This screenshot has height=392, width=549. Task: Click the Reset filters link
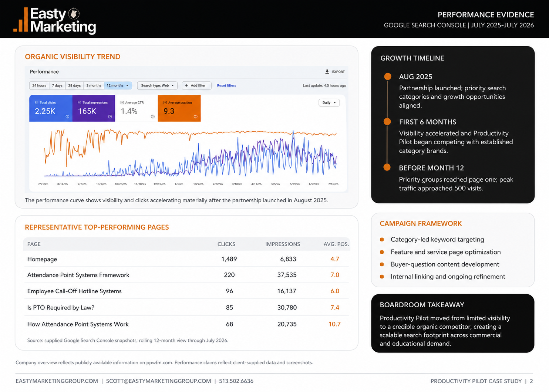pyautogui.click(x=226, y=85)
